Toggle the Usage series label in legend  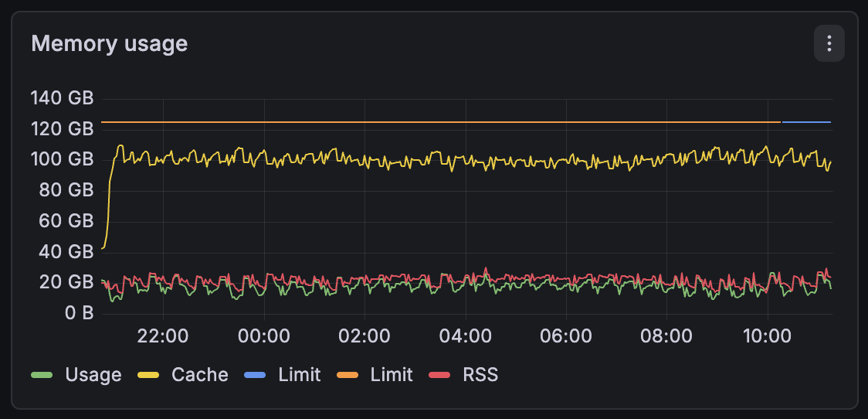point(93,375)
